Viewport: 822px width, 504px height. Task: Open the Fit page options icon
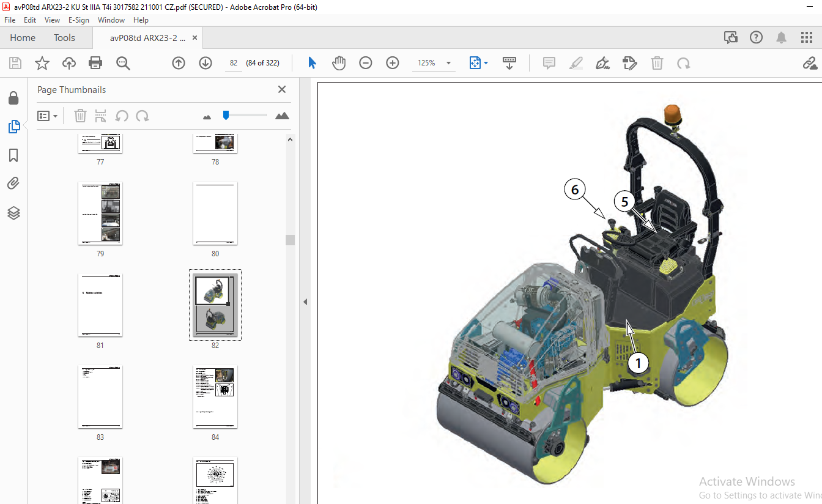[478, 63]
